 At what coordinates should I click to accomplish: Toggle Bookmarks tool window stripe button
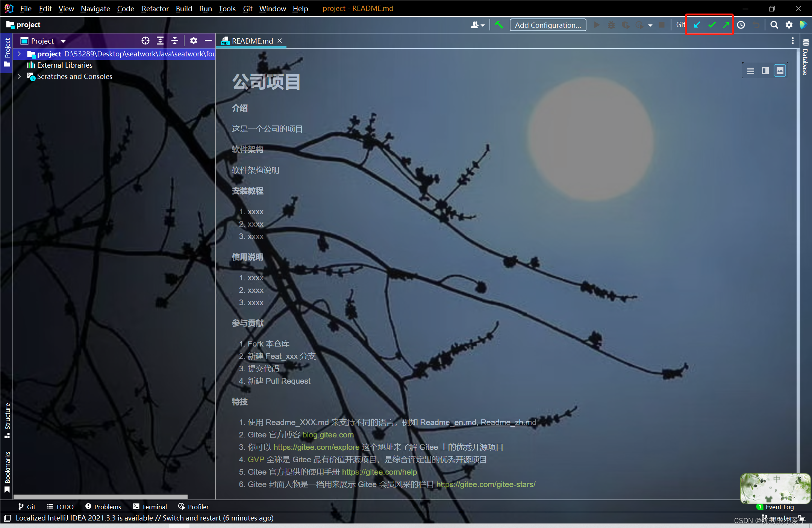pos(7,472)
